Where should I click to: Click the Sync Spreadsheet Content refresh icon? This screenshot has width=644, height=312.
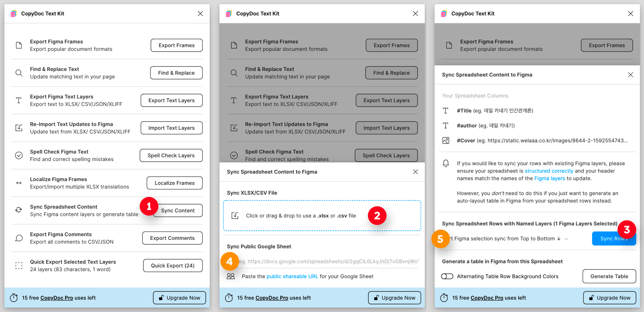pos(19,210)
